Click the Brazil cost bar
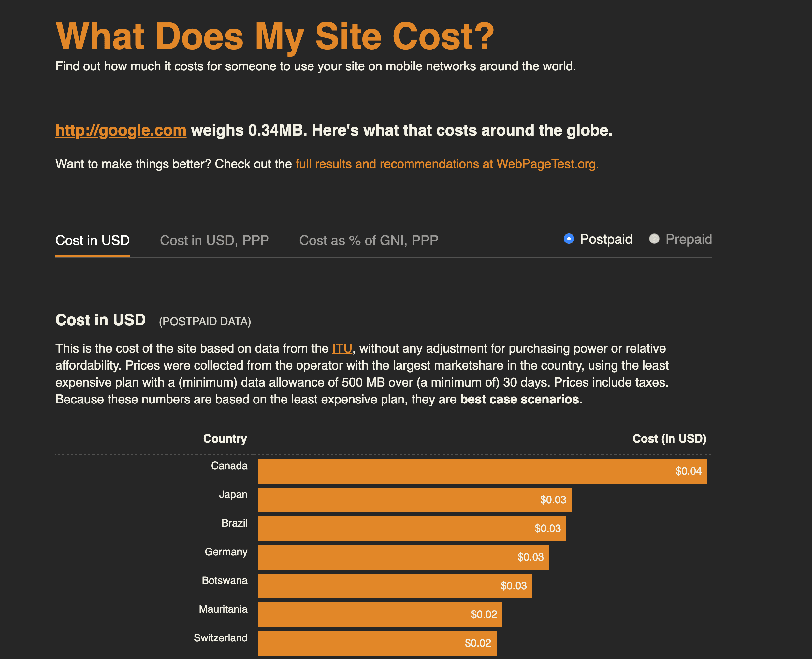Viewport: 812px width, 659px height. click(x=412, y=528)
